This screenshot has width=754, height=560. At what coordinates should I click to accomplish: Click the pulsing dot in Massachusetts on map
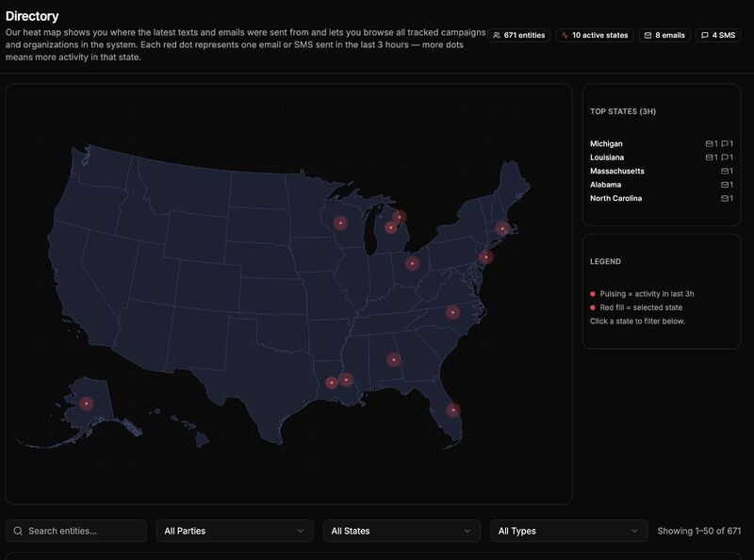click(502, 228)
